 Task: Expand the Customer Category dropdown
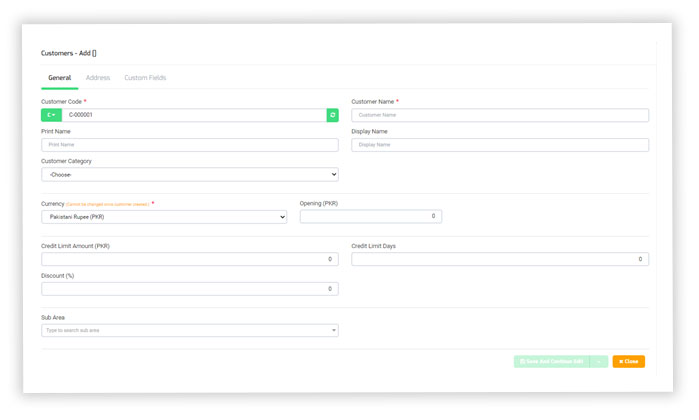tap(190, 174)
